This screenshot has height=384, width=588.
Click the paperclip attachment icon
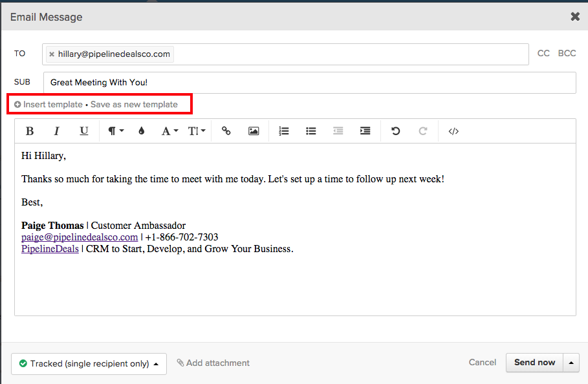click(x=180, y=363)
